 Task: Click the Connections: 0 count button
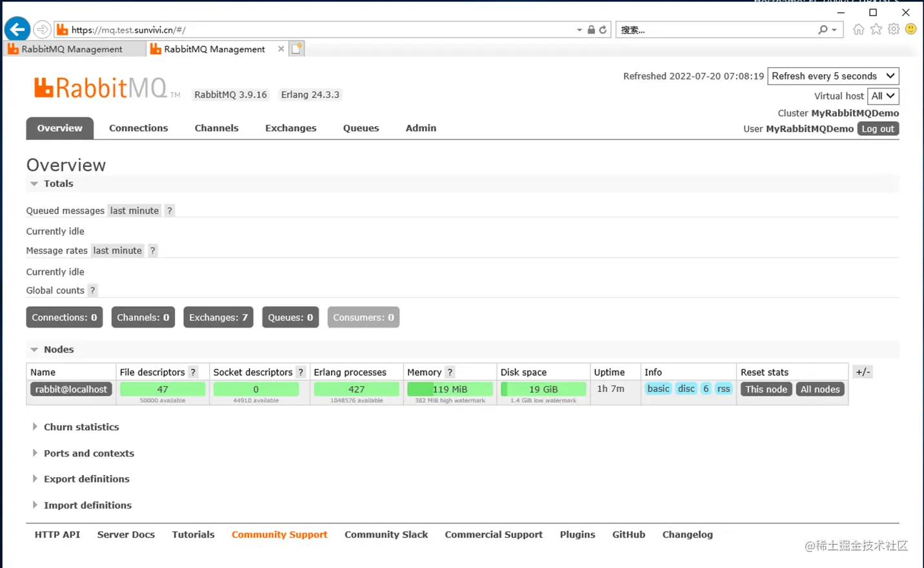coord(65,317)
